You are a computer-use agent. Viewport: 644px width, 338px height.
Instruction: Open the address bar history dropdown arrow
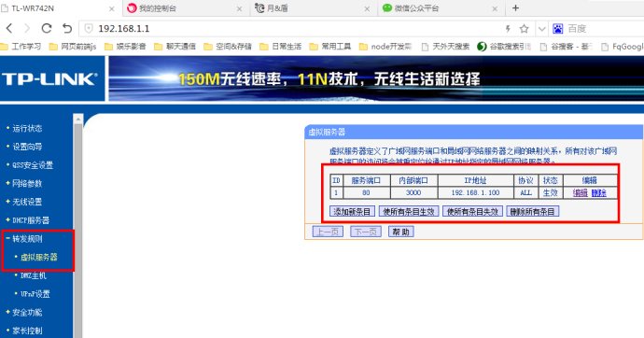coord(541,29)
